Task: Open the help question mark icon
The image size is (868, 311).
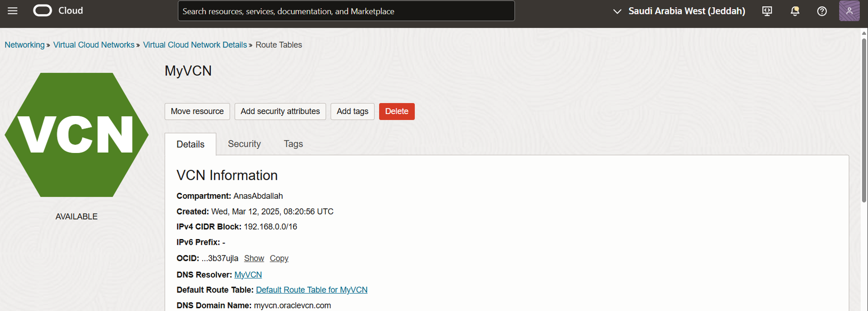Action: 822,11
